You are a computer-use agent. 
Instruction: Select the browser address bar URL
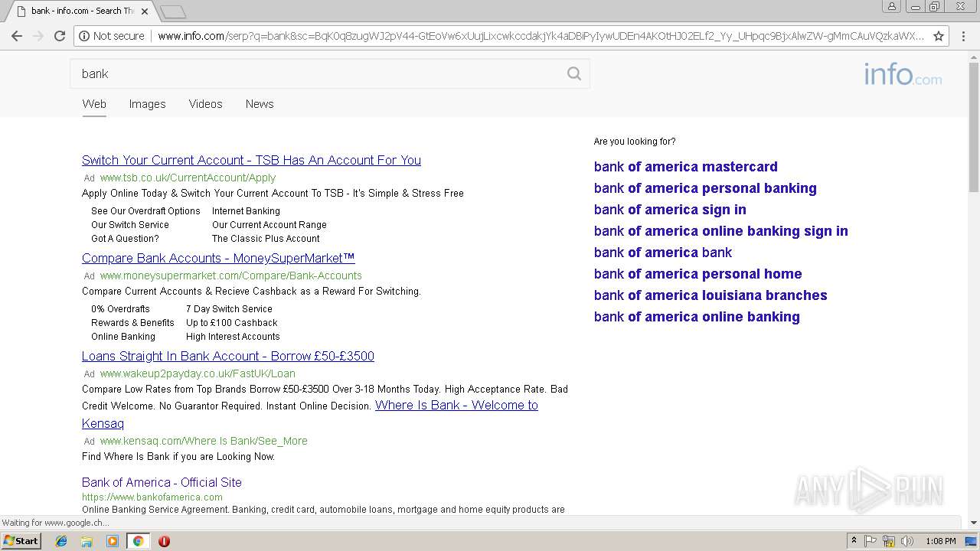541,36
